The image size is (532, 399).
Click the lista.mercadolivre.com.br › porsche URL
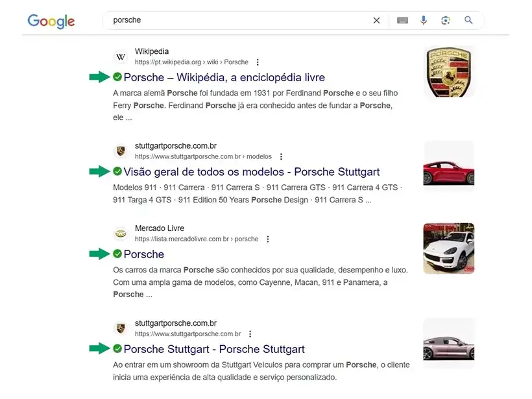pyautogui.click(x=197, y=239)
